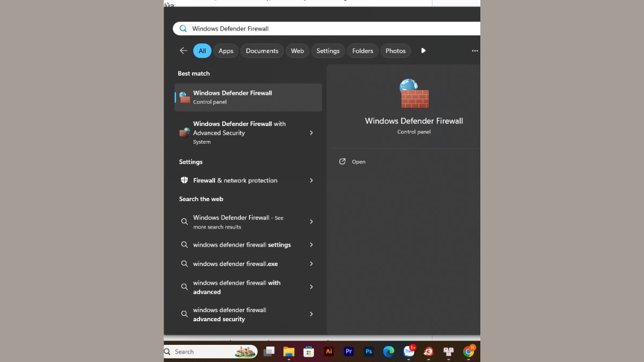Expand Firewall & network protection chevron
Viewport: 644px width, 362px height.
coord(311,180)
